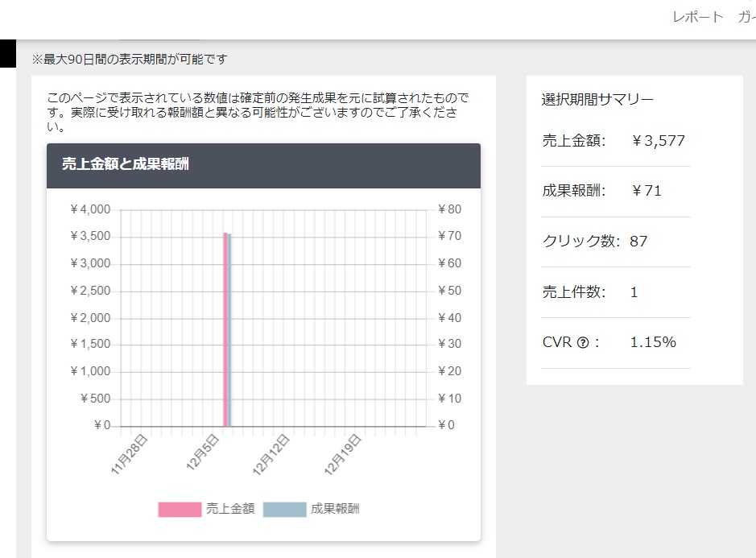Select the 選択期間サマリー heading
The image size is (756, 558).
[597, 99]
